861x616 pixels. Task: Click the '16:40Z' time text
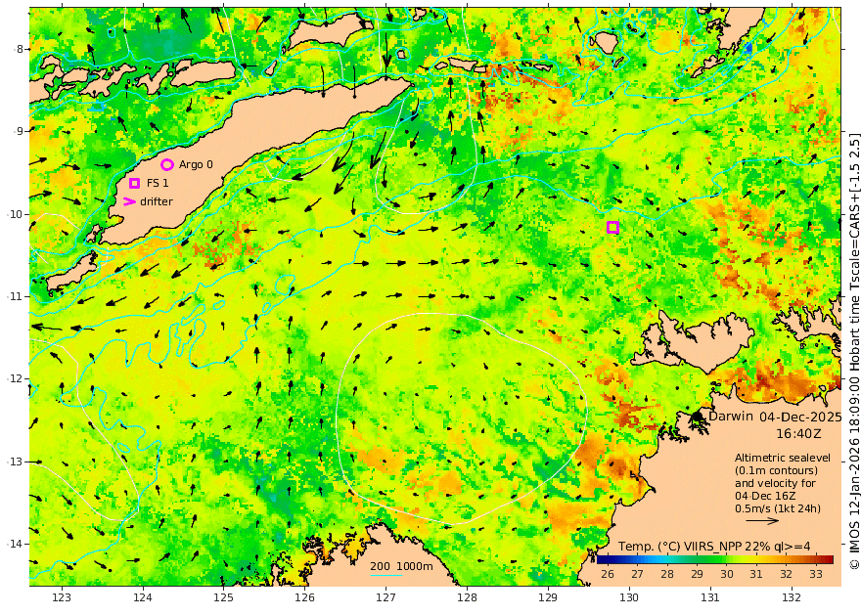[x=798, y=434]
